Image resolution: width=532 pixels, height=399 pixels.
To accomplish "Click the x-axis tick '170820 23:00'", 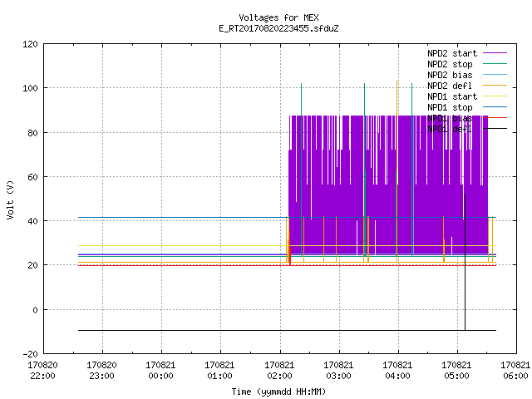I will [101, 371].
